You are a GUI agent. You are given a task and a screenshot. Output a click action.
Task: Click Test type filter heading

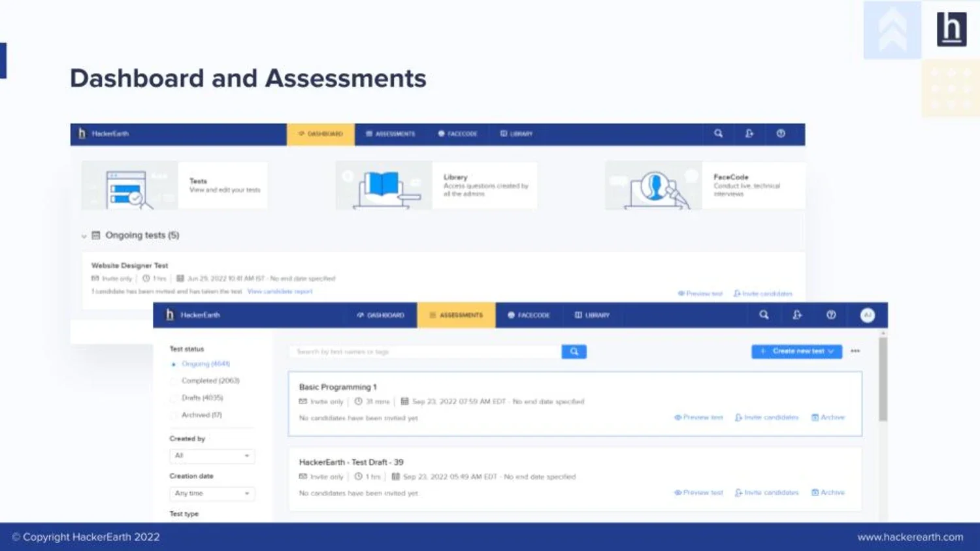point(184,514)
